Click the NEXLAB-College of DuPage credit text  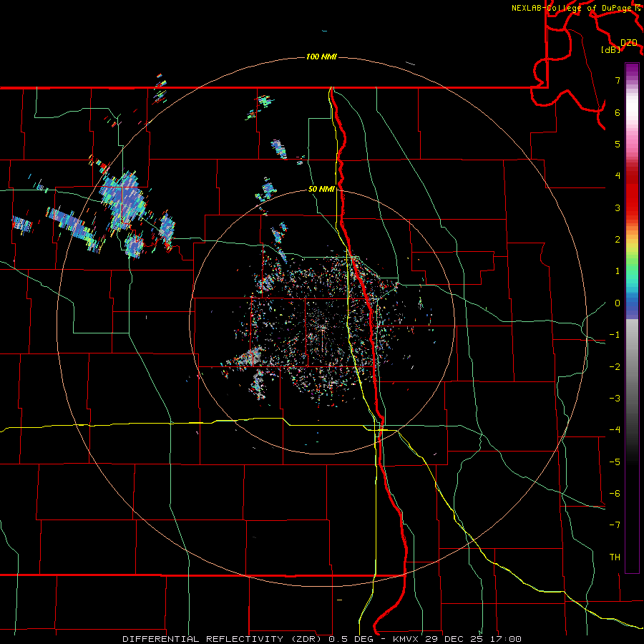coord(572,8)
